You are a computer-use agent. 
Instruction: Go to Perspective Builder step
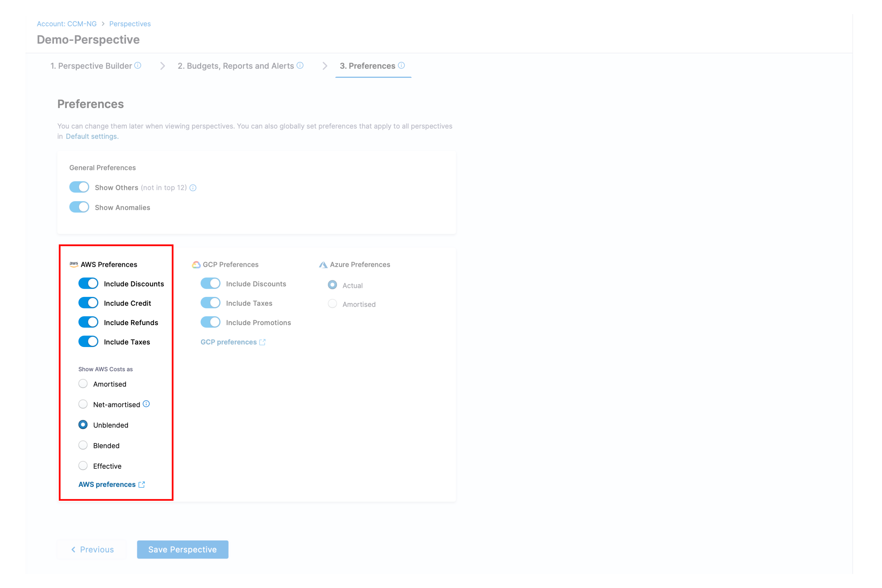click(x=91, y=66)
